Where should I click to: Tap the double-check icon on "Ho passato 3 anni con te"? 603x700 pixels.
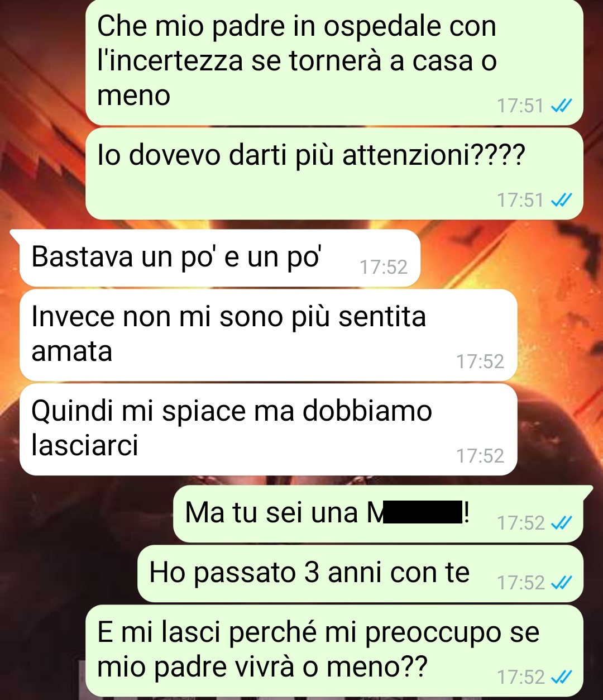[560, 583]
